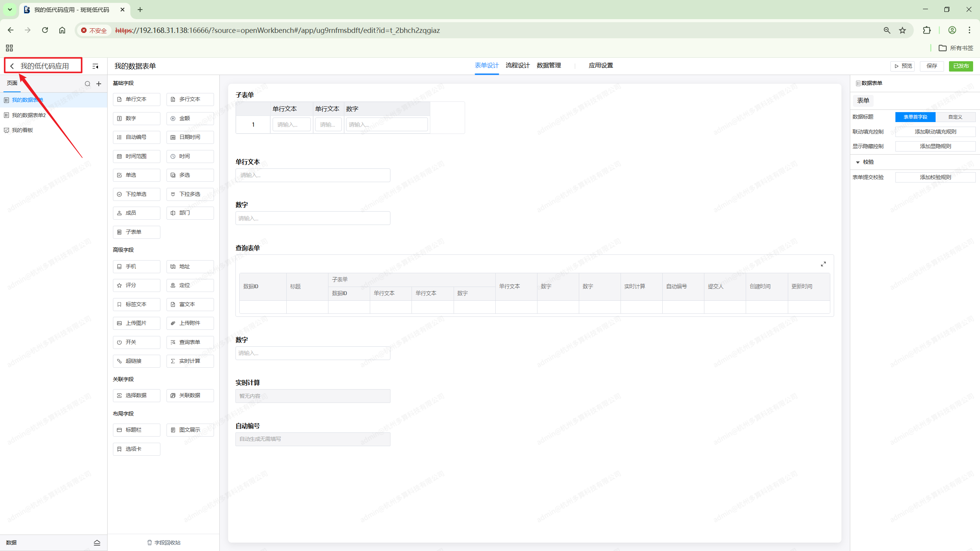Viewport: 980px width, 551px height.
Task: Click the 保存 button
Action: coord(931,66)
